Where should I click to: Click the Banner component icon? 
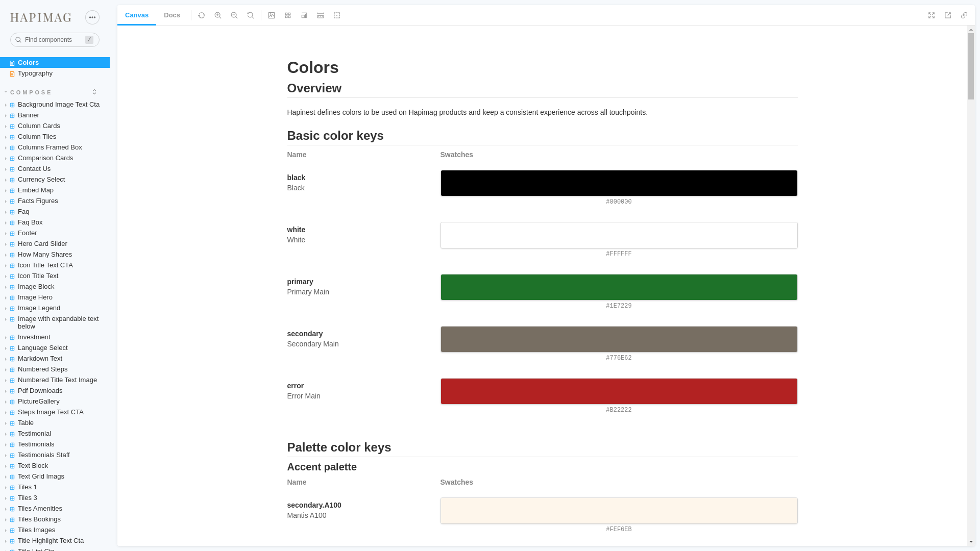point(12,115)
